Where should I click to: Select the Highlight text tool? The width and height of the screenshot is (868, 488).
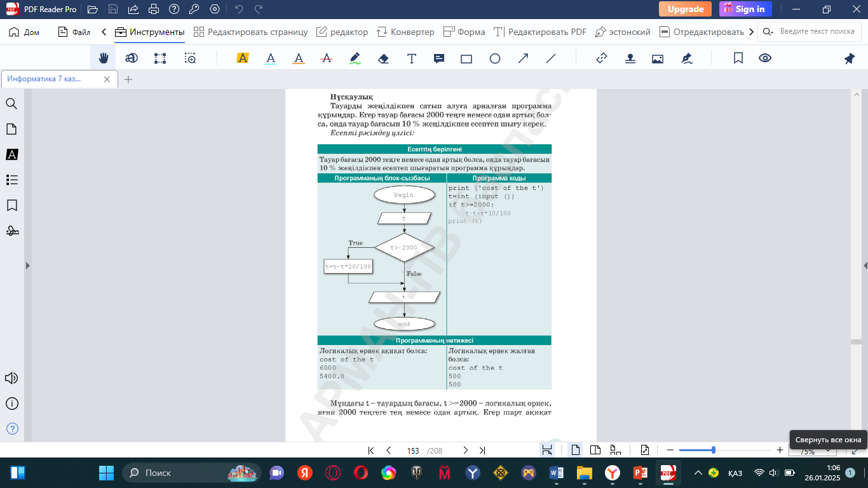pos(242,58)
